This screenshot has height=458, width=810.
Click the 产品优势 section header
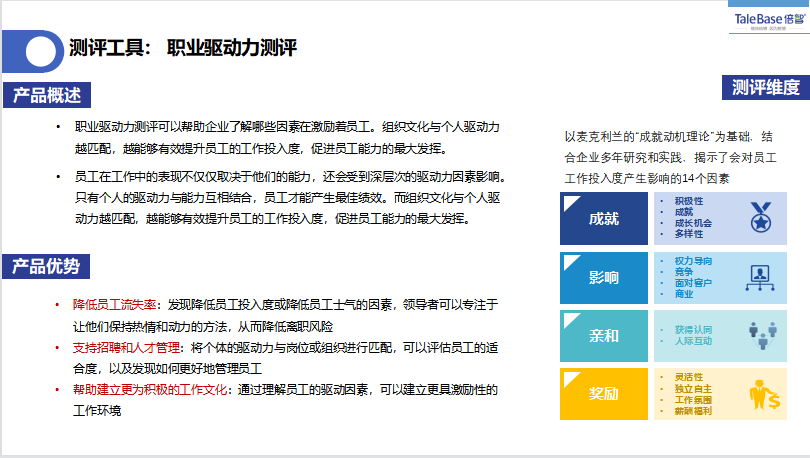46,266
